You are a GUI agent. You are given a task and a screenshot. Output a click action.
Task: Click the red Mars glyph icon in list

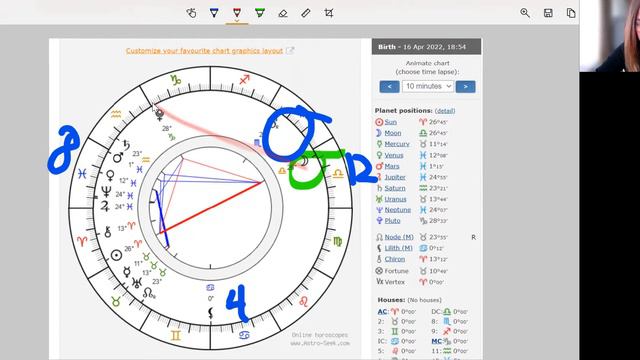pos(379,166)
